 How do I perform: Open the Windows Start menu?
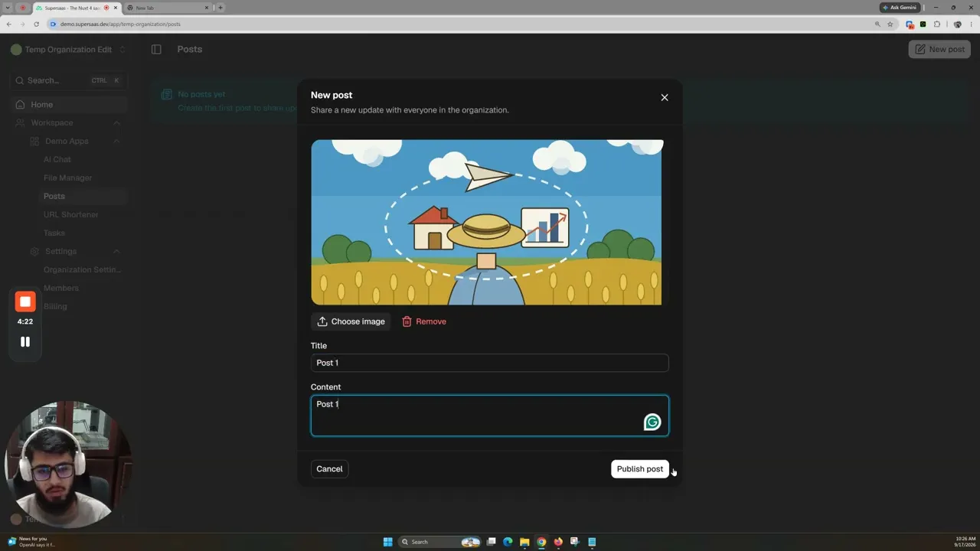click(x=387, y=542)
